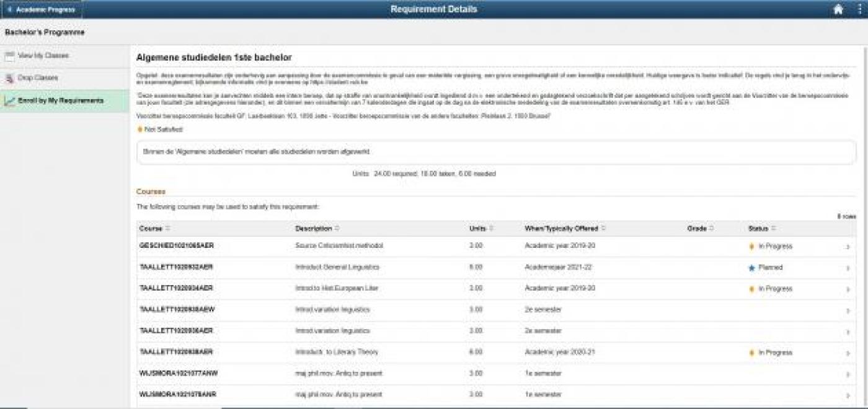This screenshot has height=409, width=868.
Task: Click the Home icon in header
Action: (838, 9)
